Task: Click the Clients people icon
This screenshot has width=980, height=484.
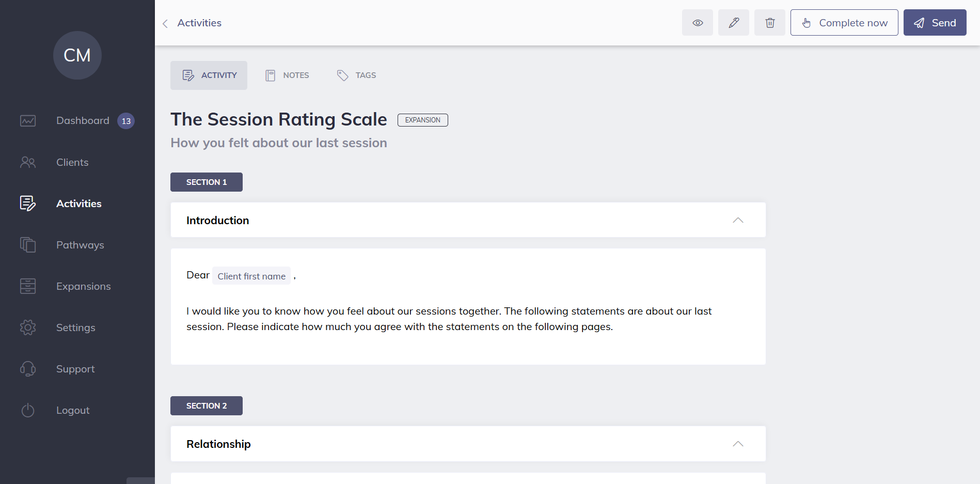Action: point(28,162)
